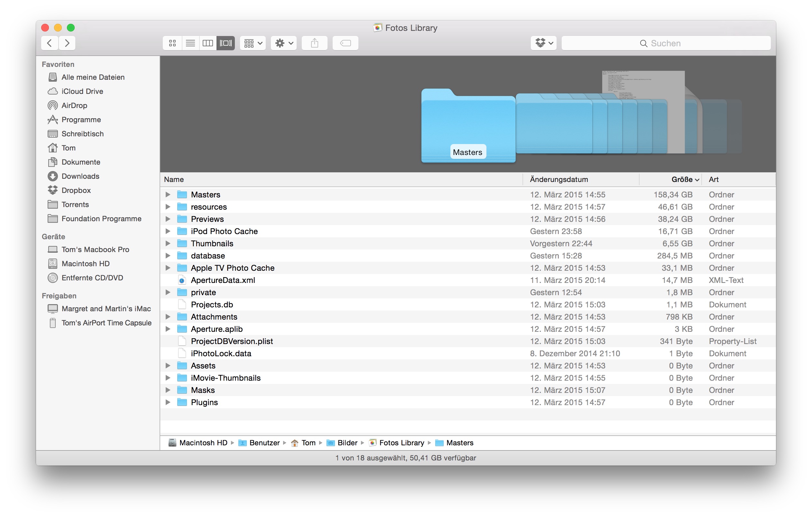Click Benutzer in the path bar
812x517 pixels.
point(264,443)
